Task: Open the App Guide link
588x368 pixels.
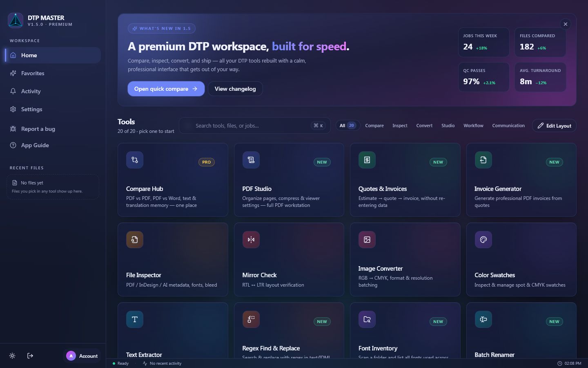Action: (x=53, y=145)
